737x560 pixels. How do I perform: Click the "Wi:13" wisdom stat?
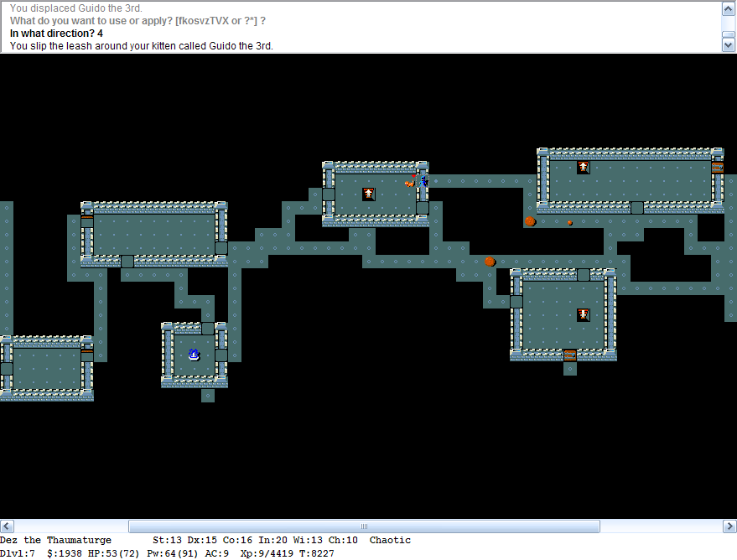click(x=308, y=540)
